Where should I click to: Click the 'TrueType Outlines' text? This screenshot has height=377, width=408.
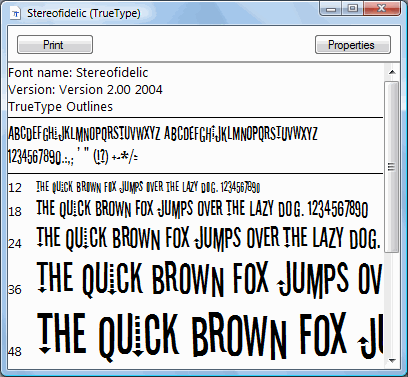coord(61,107)
